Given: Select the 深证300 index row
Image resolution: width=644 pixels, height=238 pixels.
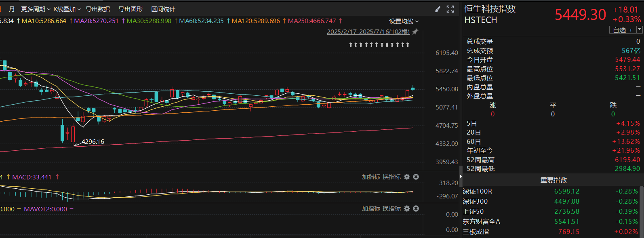Looking at the screenshot, I should point(552,201).
